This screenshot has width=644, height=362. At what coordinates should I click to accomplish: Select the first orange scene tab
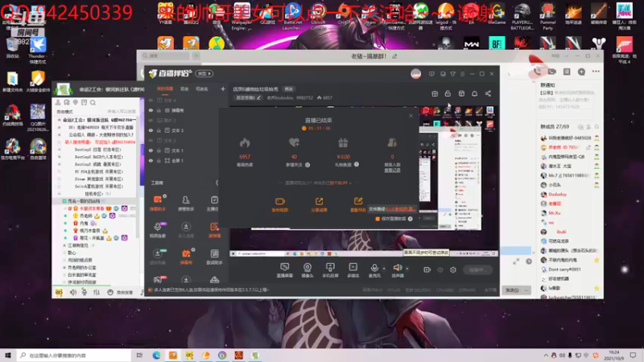pyautogui.click(x=165, y=89)
